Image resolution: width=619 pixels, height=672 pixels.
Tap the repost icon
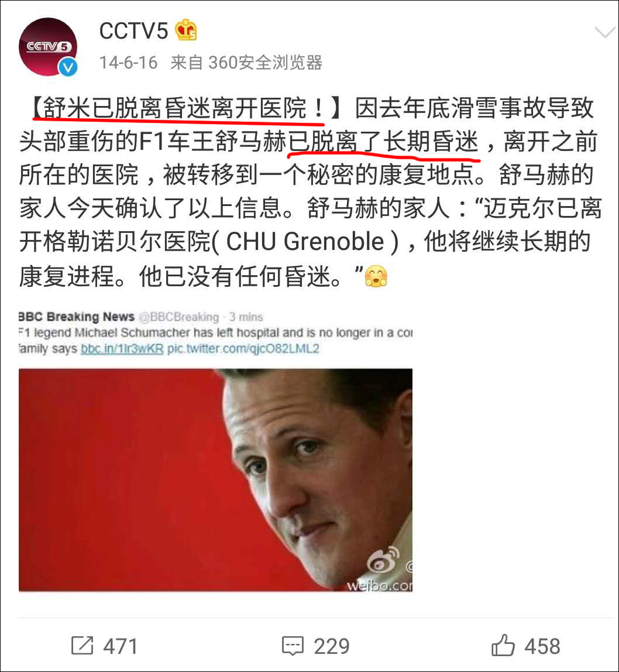[82, 646]
